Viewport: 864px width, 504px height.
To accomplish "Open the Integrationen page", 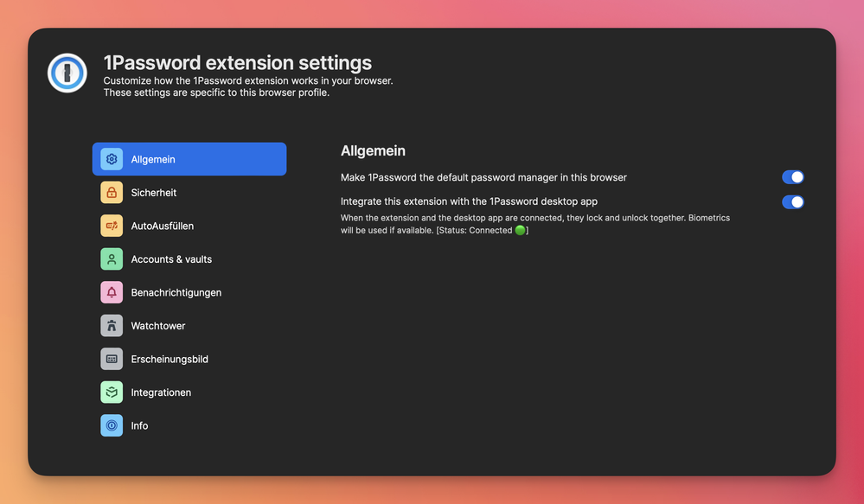I will (x=161, y=392).
